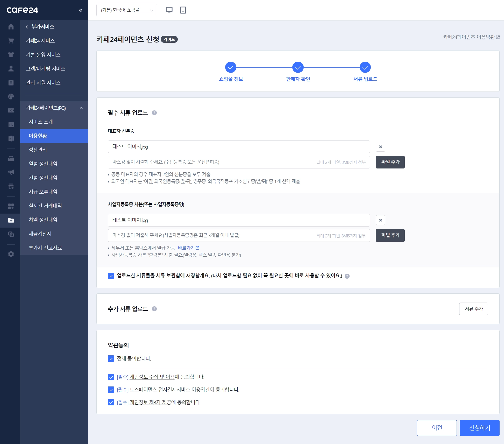
Task: Open 카페24페이먼츠 이용약관 link
Action: [471, 37]
